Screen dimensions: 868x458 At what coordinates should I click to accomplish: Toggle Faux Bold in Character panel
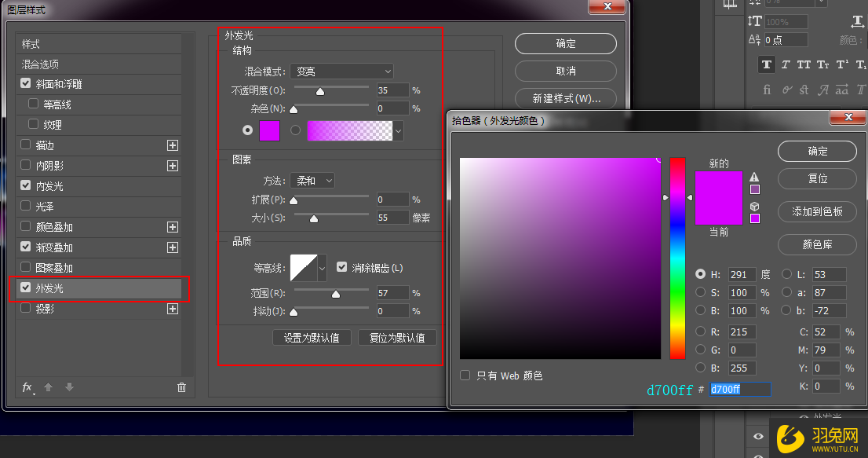coord(767,64)
